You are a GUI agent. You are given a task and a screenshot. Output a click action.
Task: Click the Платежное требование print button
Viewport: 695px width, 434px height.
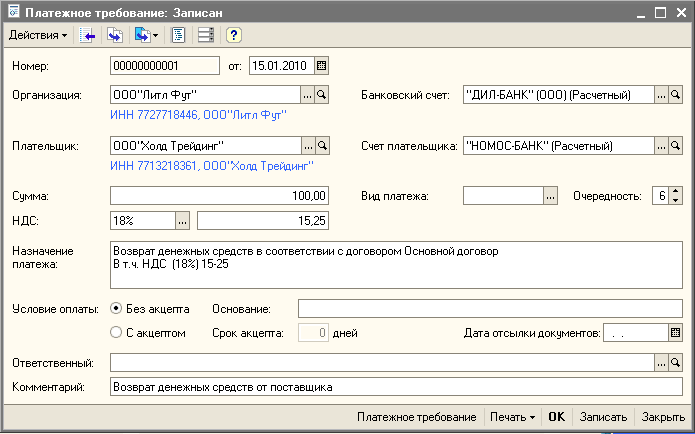416,417
